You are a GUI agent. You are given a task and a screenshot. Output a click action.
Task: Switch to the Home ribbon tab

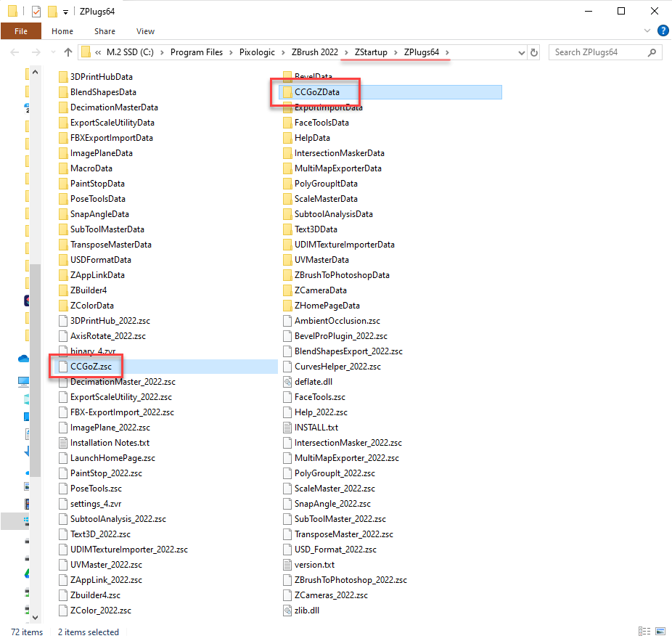[x=62, y=31]
